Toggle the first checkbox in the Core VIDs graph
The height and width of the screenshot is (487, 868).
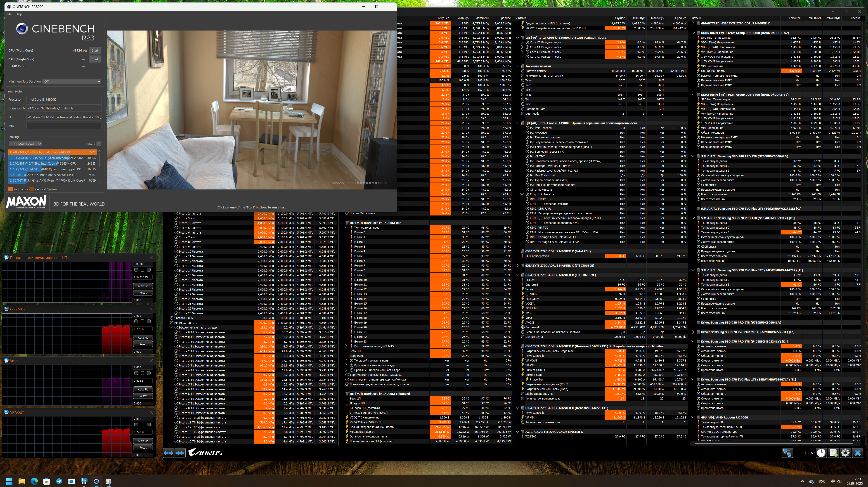click(136, 322)
